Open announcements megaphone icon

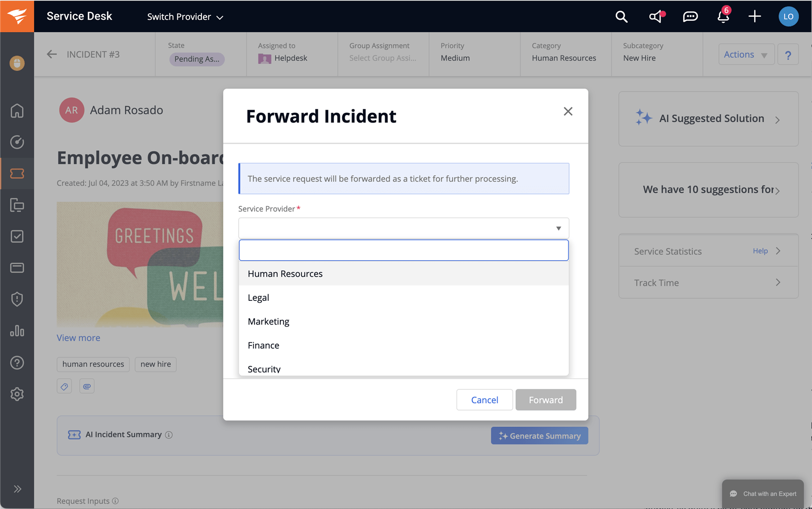tap(656, 17)
